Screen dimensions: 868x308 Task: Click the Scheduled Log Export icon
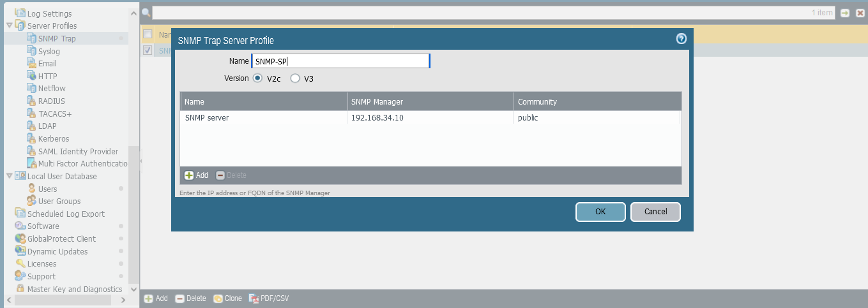click(20, 214)
